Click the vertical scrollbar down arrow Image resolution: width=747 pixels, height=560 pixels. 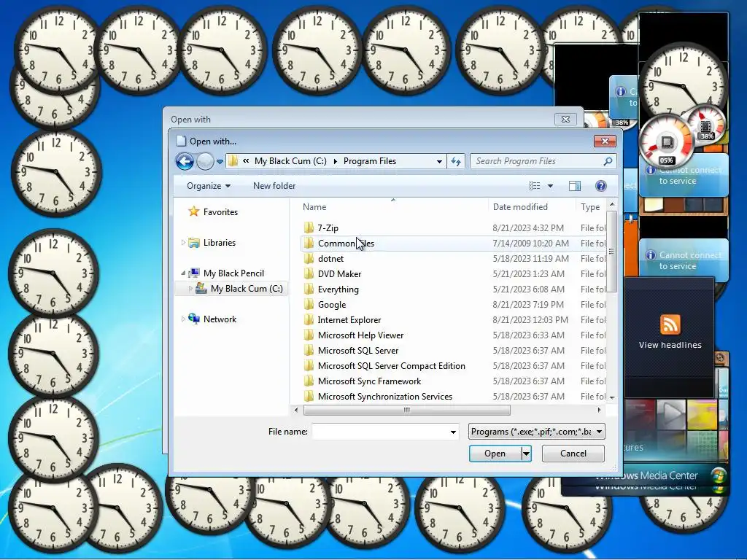click(612, 397)
